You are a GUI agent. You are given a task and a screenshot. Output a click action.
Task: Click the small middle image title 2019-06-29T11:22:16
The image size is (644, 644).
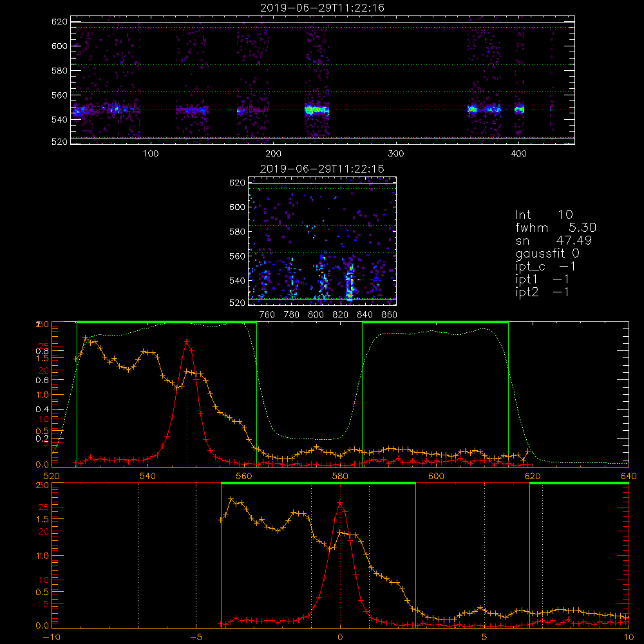click(x=322, y=169)
